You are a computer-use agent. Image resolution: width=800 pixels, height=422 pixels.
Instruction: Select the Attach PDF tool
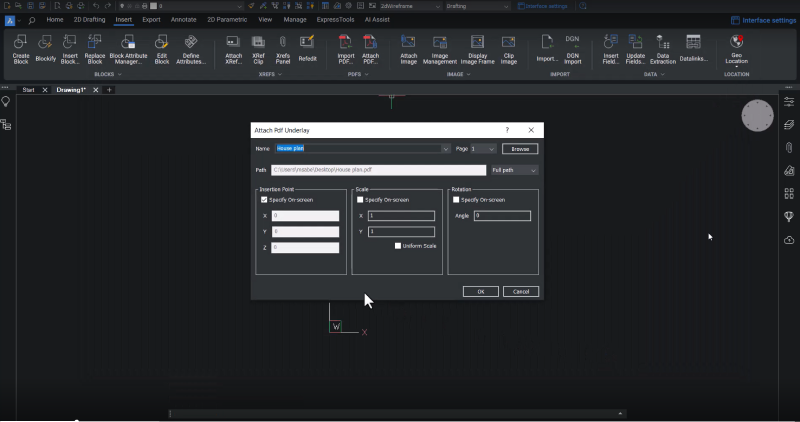click(x=370, y=49)
